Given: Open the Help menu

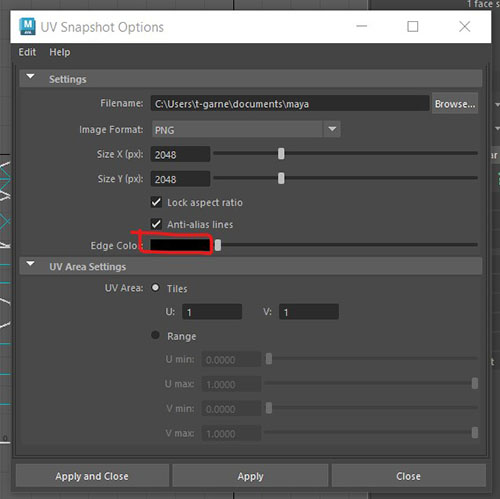Looking at the screenshot, I should [60, 52].
